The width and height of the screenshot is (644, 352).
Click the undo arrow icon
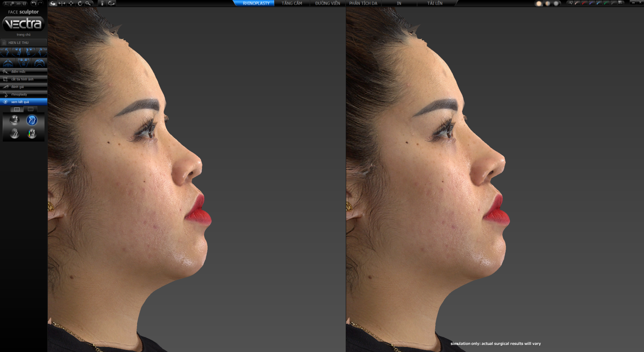click(x=34, y=3)
